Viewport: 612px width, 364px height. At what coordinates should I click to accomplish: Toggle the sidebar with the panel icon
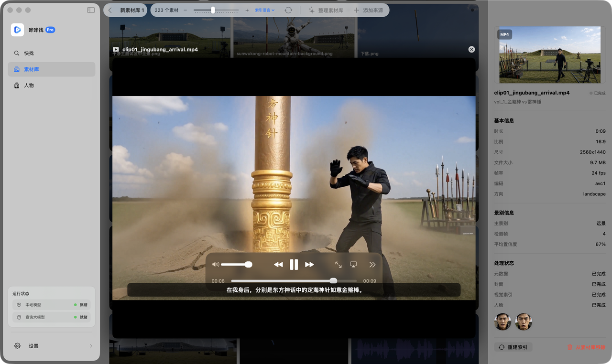[x=91, y=10]
